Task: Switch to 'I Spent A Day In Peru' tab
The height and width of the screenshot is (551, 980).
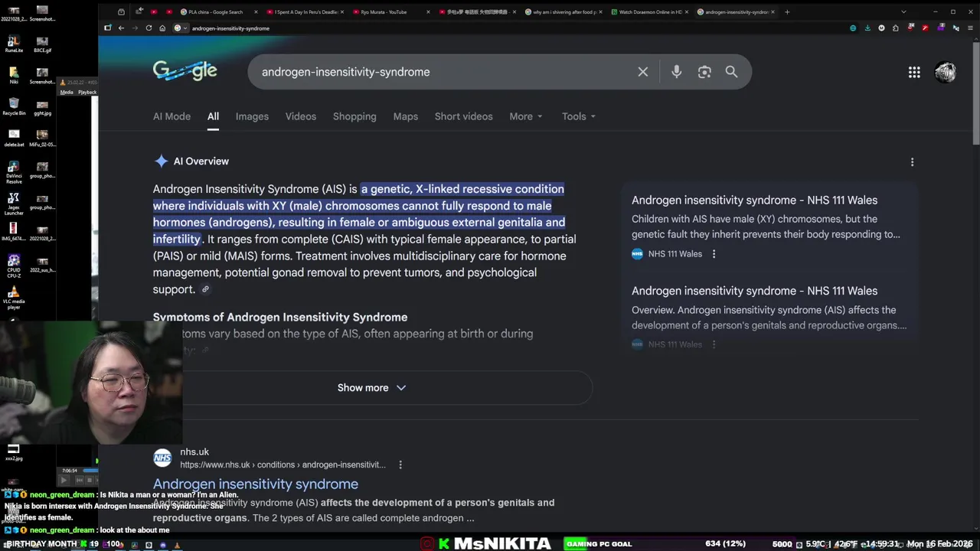Action: [305, 11]
